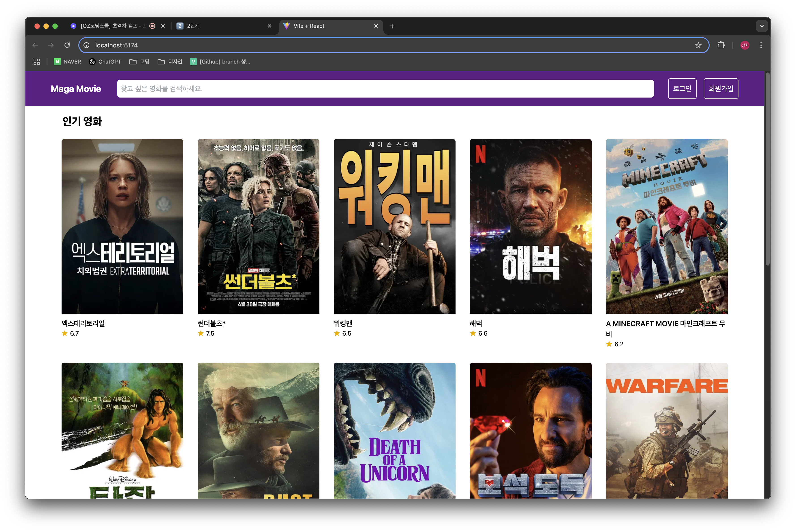Reload the page with the refresh icon
796x532 pixels.
click(x=67, y=45)
